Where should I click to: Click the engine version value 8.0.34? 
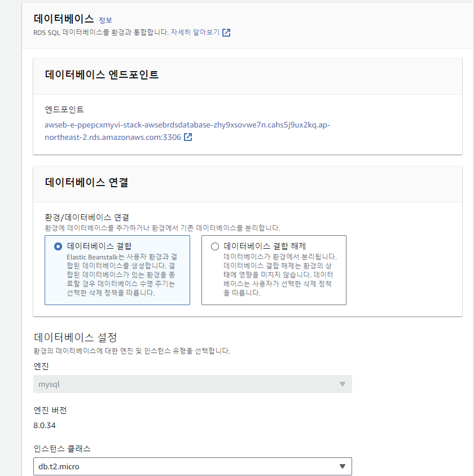click(45, 425)
